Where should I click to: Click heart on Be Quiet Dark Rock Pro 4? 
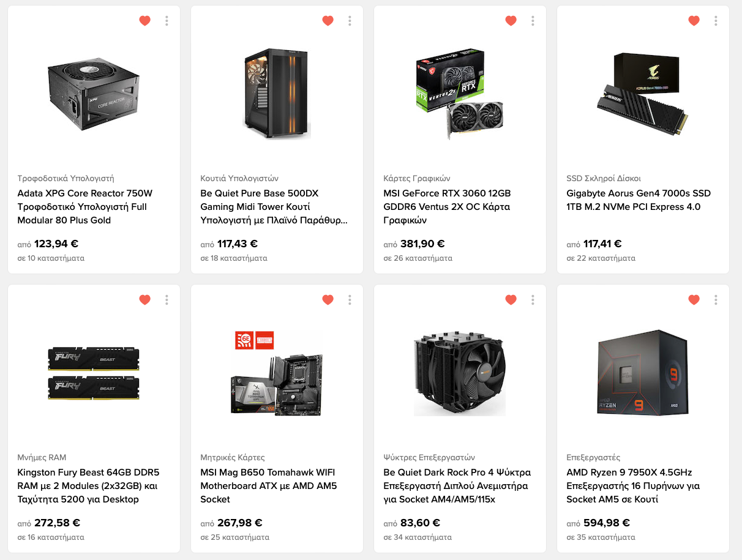[511, 300]
